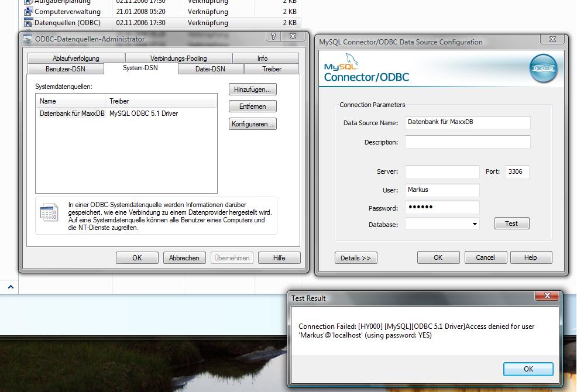Click the Konfigurieren... button
577x392 pixels.
coord(252,123)
